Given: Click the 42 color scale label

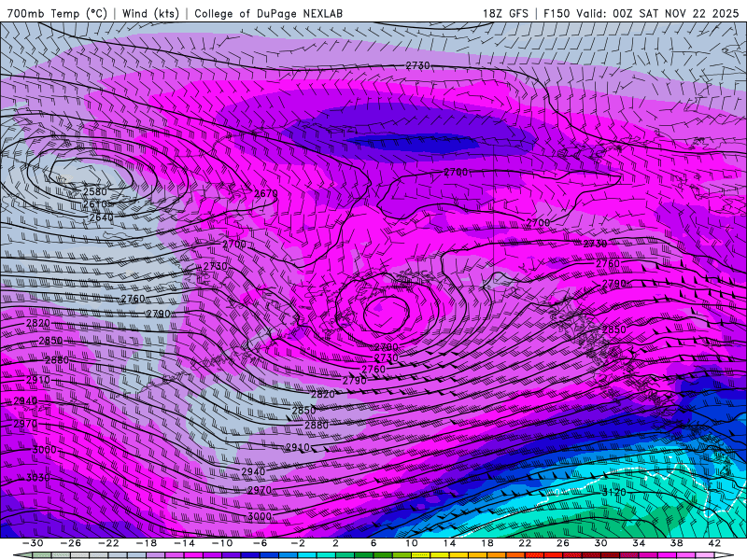Looking at the screenshot, I should click(x=714, y=543).
